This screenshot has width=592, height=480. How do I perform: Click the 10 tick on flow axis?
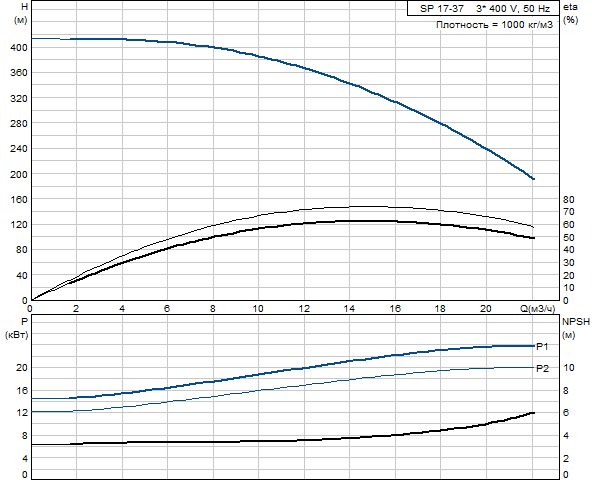point(258,309)
